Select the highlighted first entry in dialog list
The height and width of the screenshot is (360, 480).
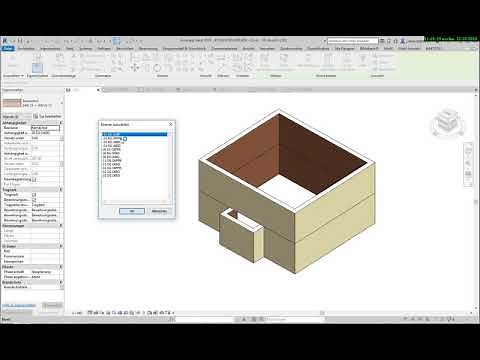point(135,134)
